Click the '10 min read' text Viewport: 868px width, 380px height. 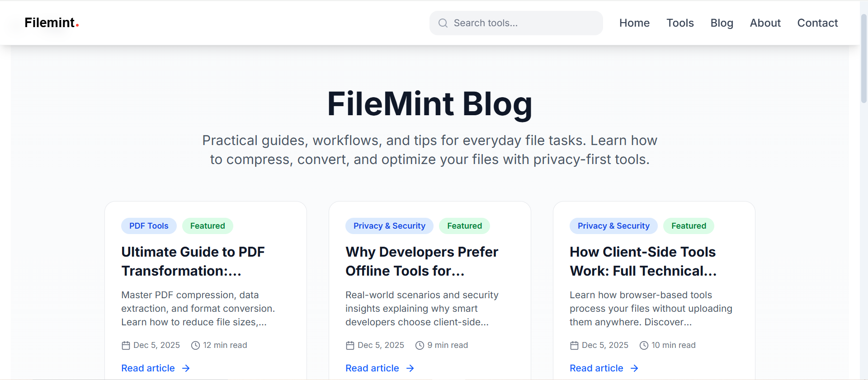[674, 345]
